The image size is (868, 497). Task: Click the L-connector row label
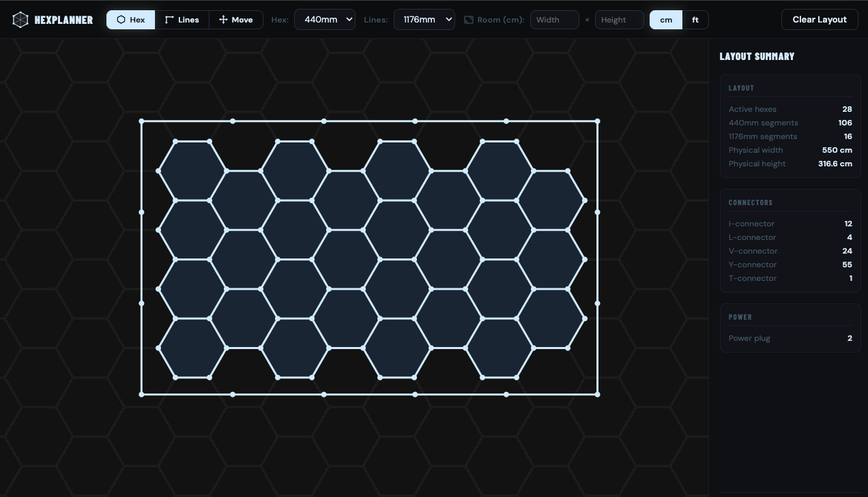(752, 237)
